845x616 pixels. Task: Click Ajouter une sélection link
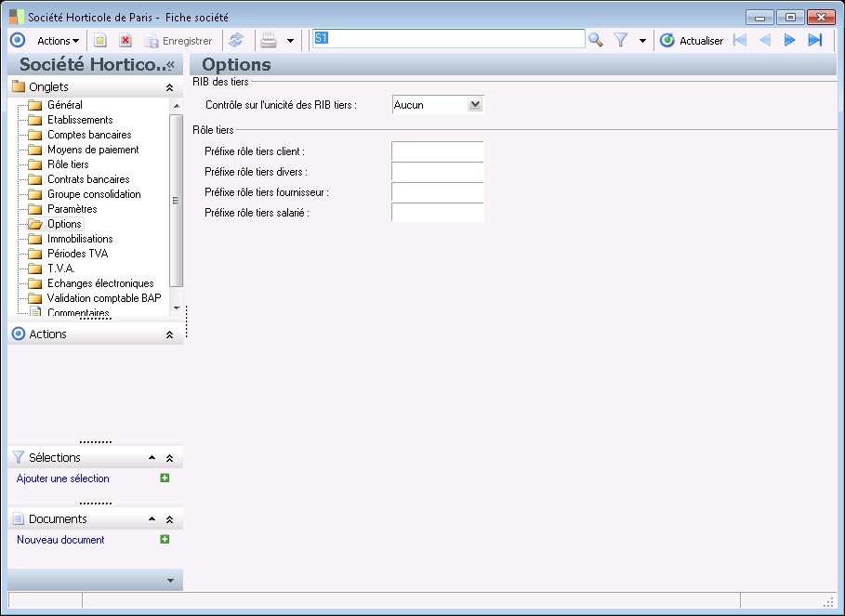[62, 478]
